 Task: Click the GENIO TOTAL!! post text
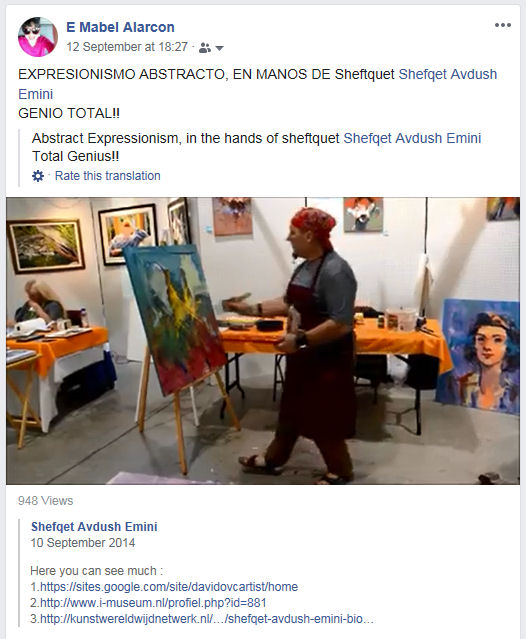pyautogui.click(x=69, y=113)
